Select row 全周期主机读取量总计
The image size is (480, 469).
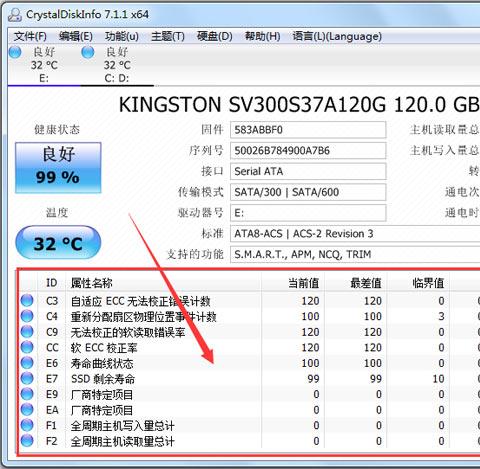249,441
